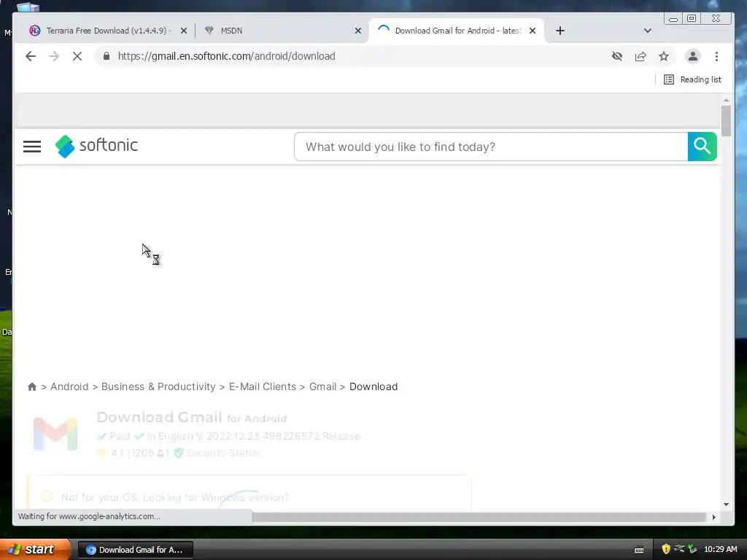Image resolution: width=747 pixels, height=560 pixels.
Task: Click the padlock icon in address bar
Action: [x=107, y=56]
